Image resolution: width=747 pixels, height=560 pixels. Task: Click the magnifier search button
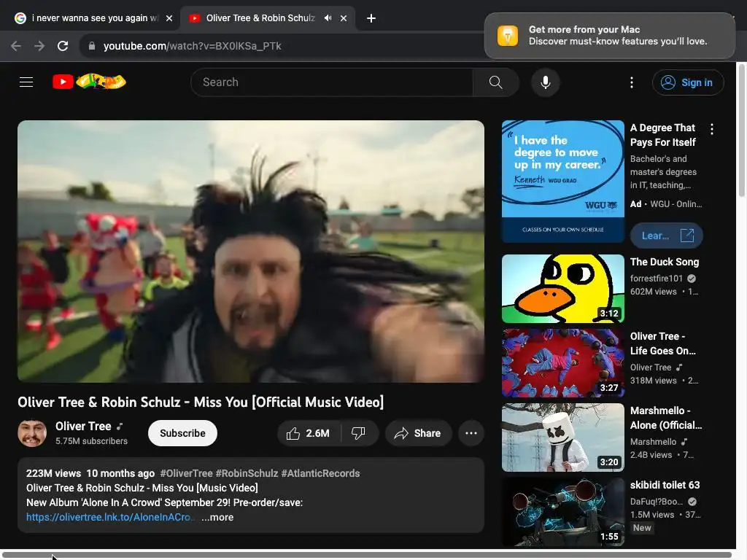495,82
